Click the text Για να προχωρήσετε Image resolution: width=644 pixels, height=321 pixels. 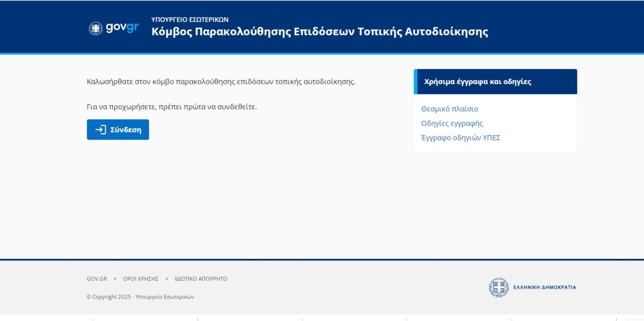coord(172,107)
